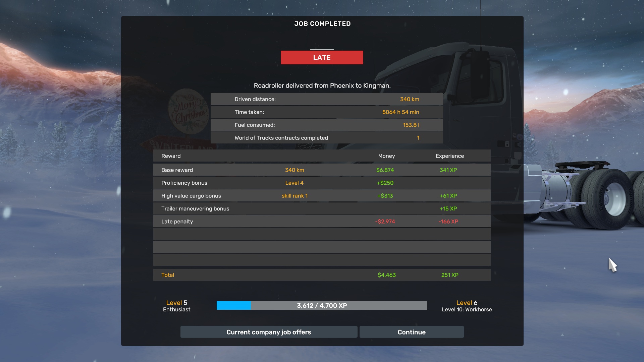This screenshot has width=644, height=362.
Task: Click the Continue button
Action: click(412, 332)
